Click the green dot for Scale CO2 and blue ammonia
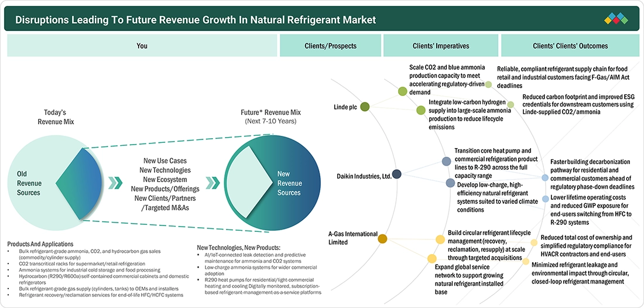 403,91
